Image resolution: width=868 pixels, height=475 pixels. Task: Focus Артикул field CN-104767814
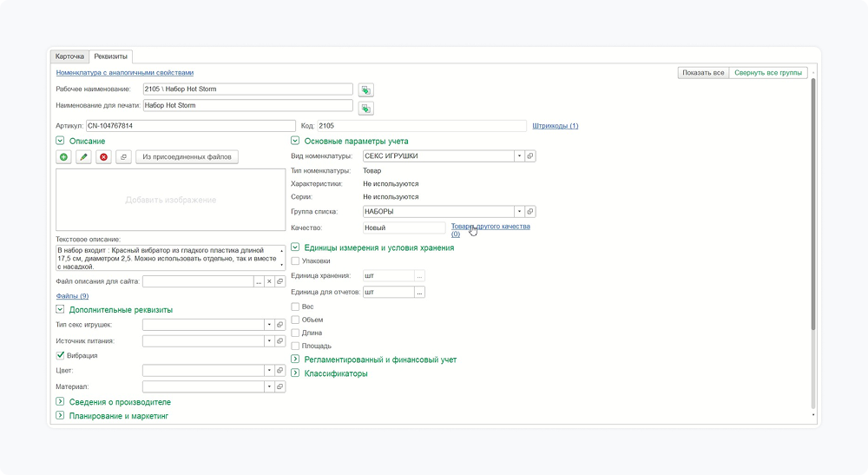coord(191,126)
